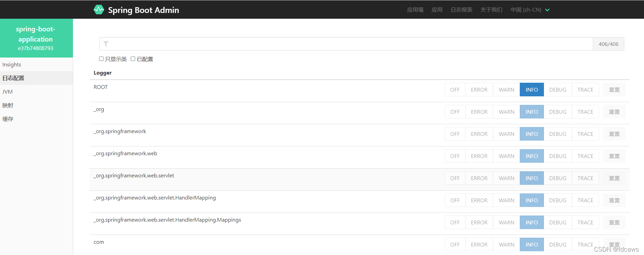The height and width of the screenshot is (255, 644).
Task: Set ROOT logger level to WARN
Action: [506, 90]
